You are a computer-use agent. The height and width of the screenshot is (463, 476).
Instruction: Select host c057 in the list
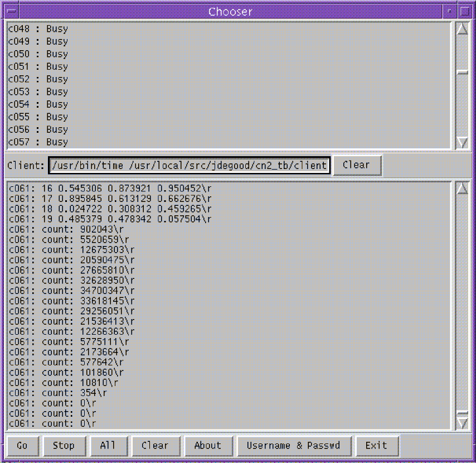(38, 142)
